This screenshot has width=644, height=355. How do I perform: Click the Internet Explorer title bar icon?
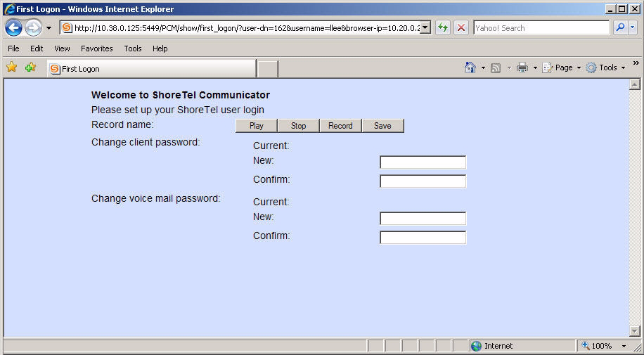(9, 8)
